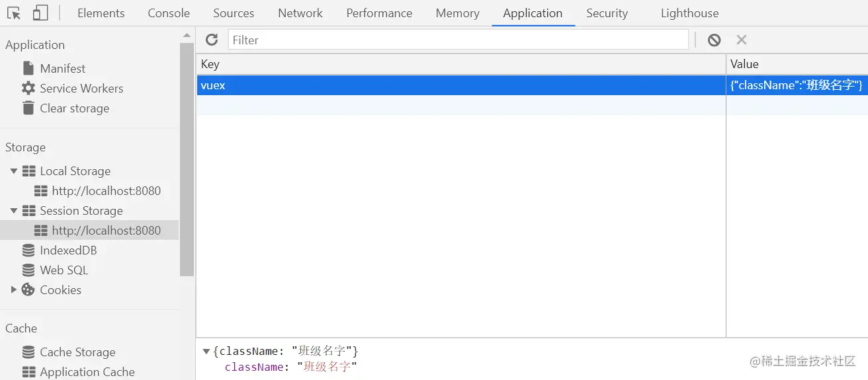Click the Cache Storage database icon

[x=28, y=352]
